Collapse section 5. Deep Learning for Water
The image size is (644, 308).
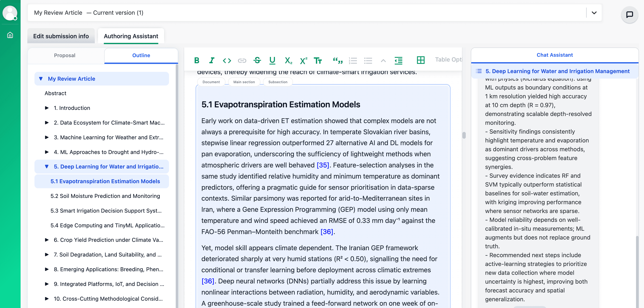click(x=47, y=167)
